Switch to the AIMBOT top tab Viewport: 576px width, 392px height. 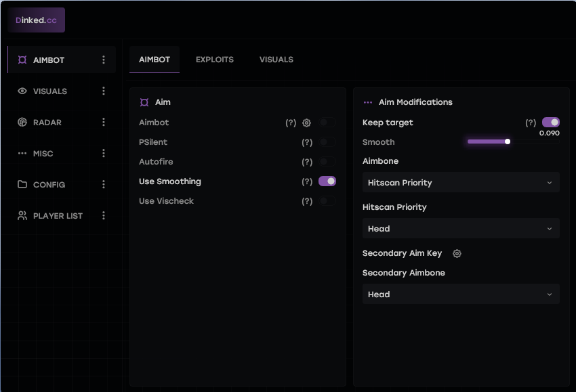(155, 60)
